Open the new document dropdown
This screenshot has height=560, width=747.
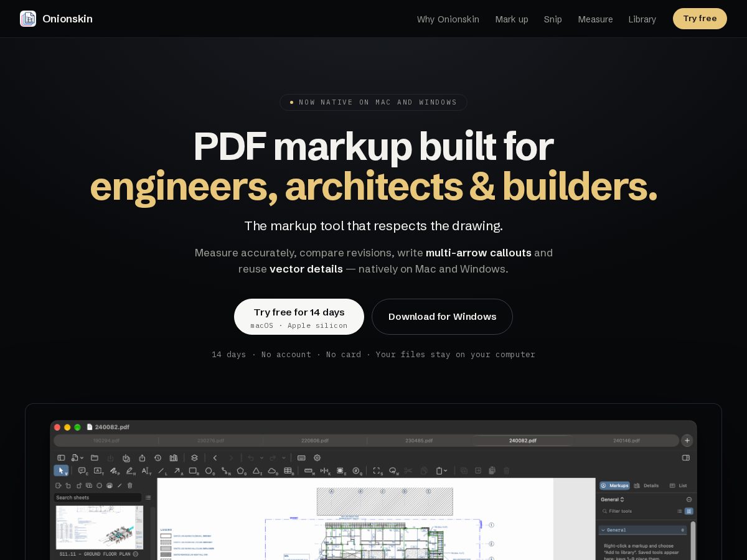(77, 458)
